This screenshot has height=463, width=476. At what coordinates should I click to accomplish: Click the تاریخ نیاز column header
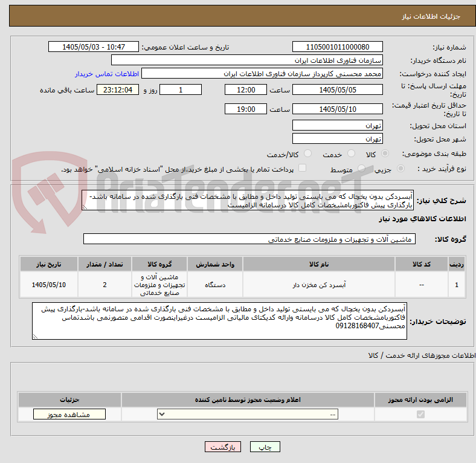[48, 264]
